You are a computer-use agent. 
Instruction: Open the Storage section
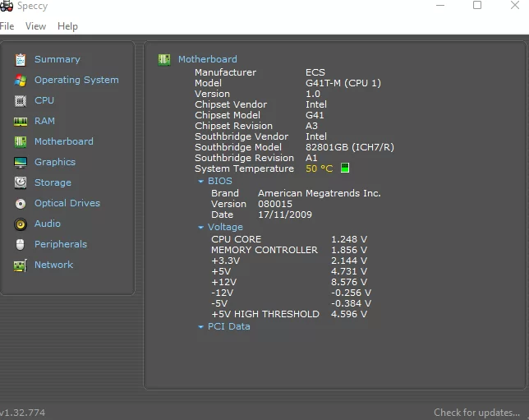[53, 182]
